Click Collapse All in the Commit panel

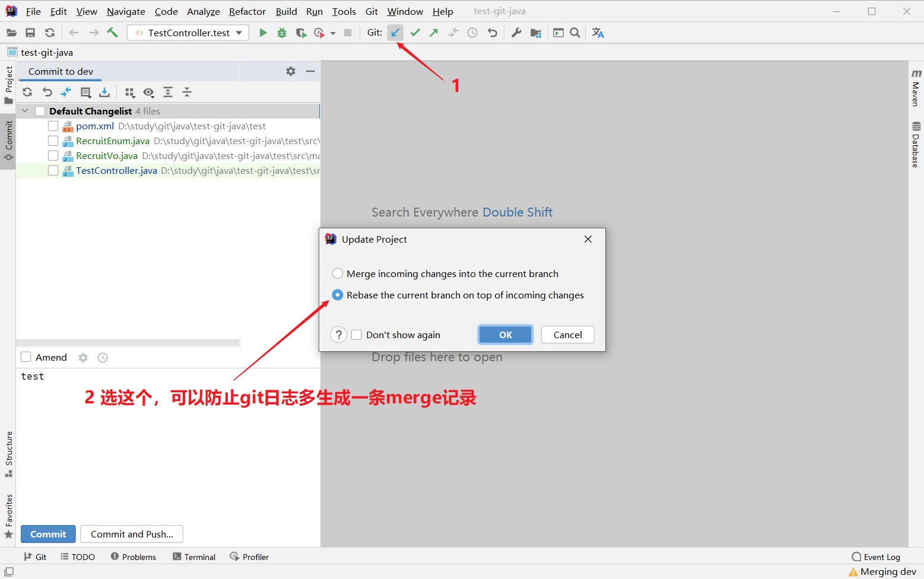point(187,92)
